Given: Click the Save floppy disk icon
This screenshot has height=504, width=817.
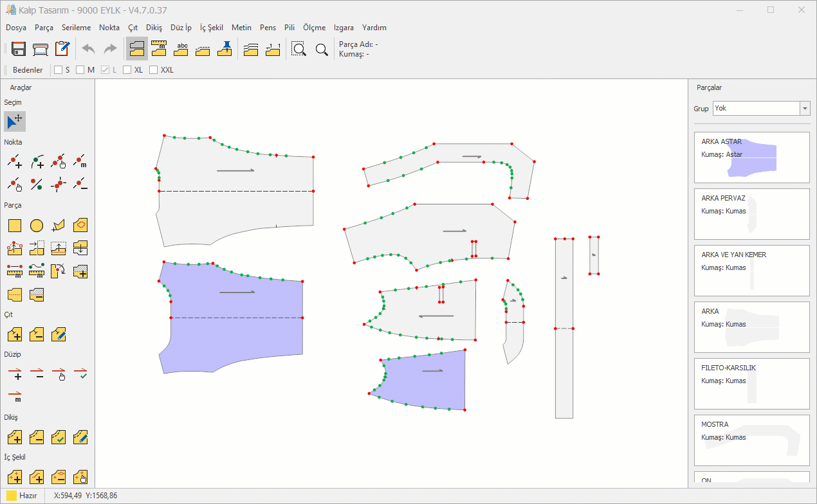Looking at the screenshot, I should click(x=18, y=49).
